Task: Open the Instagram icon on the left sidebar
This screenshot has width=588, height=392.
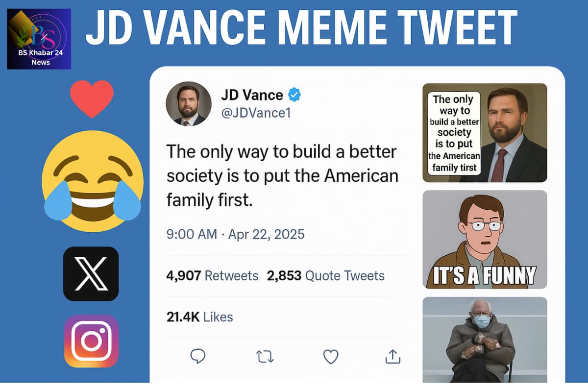Action: [92, 341]
